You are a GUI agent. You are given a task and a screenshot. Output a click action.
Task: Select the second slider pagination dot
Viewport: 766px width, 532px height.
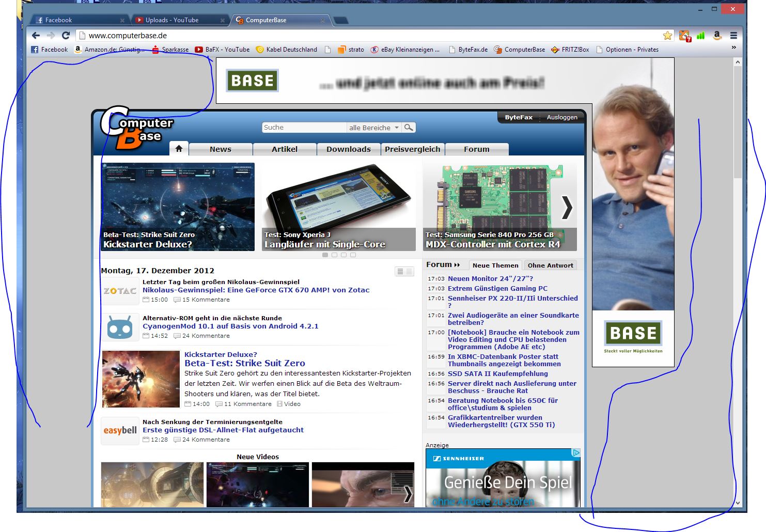(335, 255)
